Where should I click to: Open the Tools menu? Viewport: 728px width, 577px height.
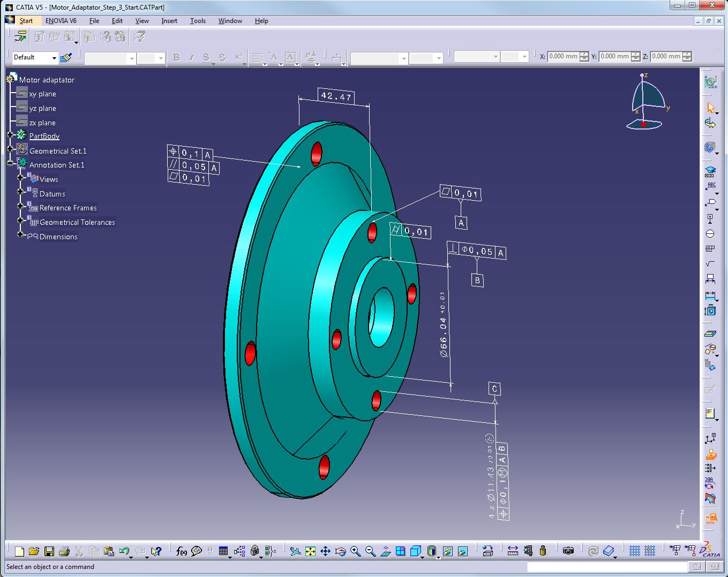[x=198, y=21]
